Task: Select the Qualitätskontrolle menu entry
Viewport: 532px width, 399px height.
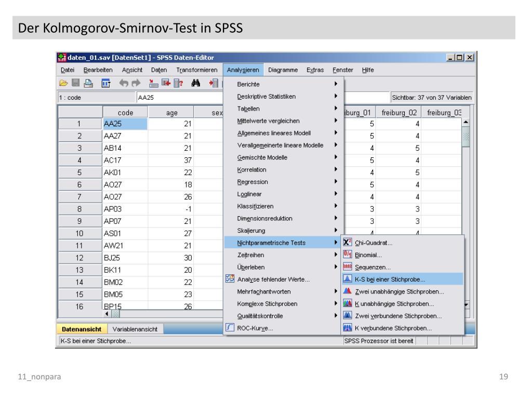Action: click(283, 316)
